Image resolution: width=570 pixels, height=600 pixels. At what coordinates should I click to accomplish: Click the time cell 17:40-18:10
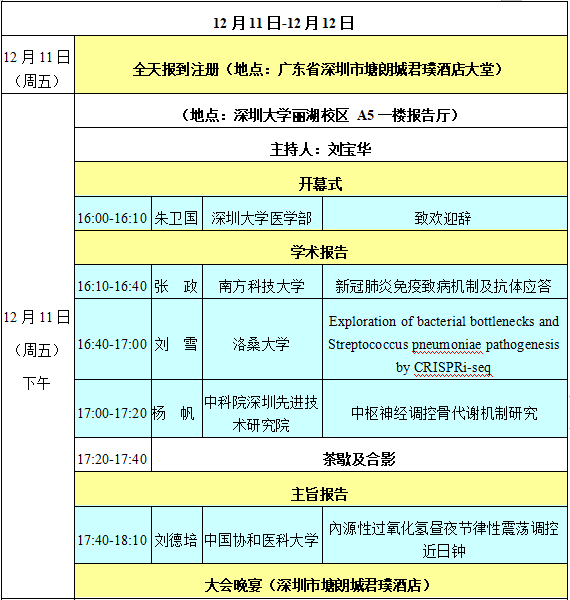tap(113, 535)
